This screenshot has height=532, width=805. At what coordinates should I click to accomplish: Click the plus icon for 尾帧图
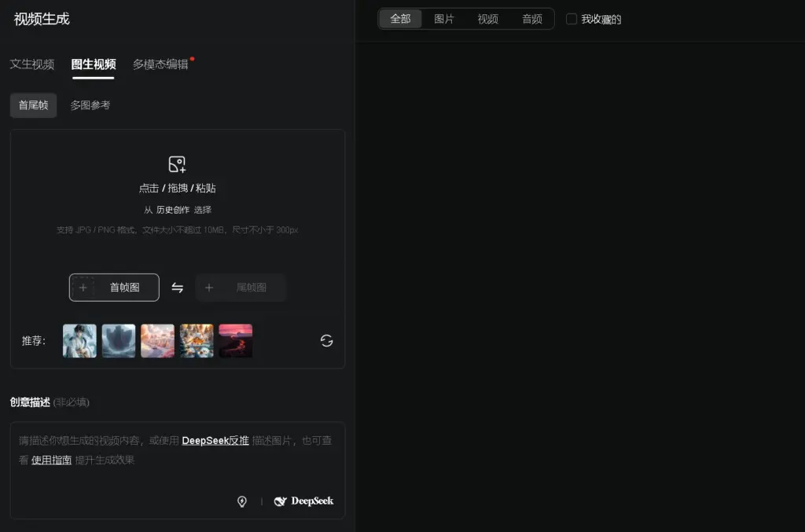pyautogui.click(x=209, y=288)
